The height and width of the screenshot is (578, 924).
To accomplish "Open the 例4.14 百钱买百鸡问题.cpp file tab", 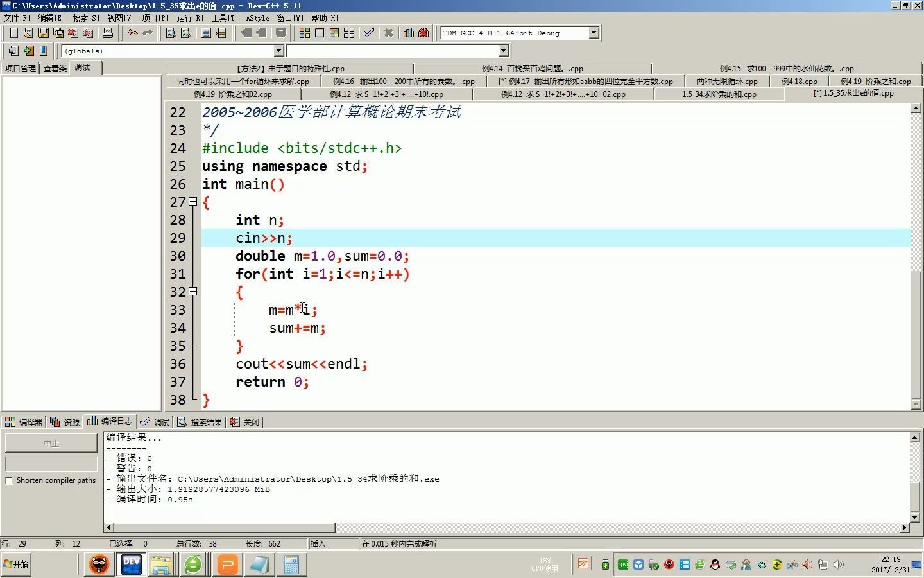I will point(533,69).
